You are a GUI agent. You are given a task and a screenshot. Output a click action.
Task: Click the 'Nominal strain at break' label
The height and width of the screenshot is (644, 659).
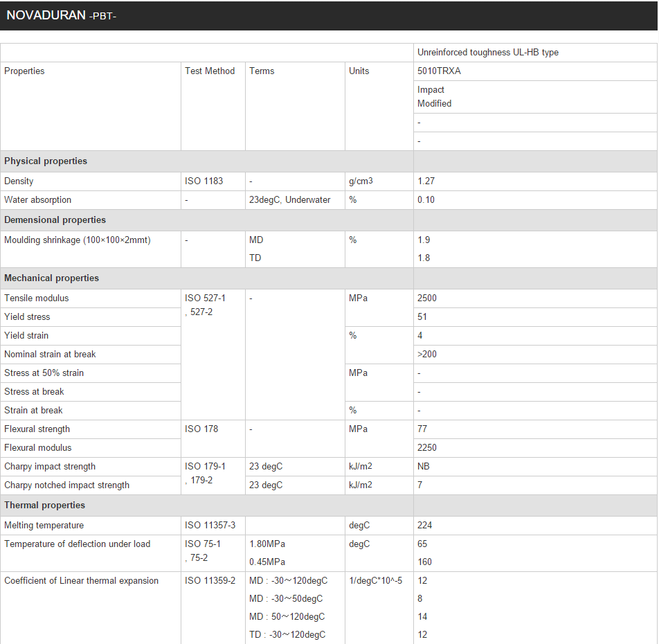pyautogui.click(x=50, y=355)
